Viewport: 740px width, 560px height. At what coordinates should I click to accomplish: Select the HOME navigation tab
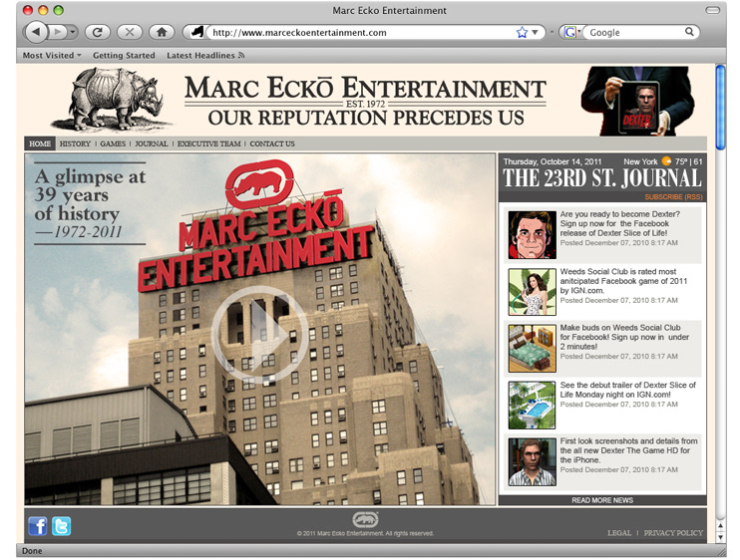click(40, 143)
